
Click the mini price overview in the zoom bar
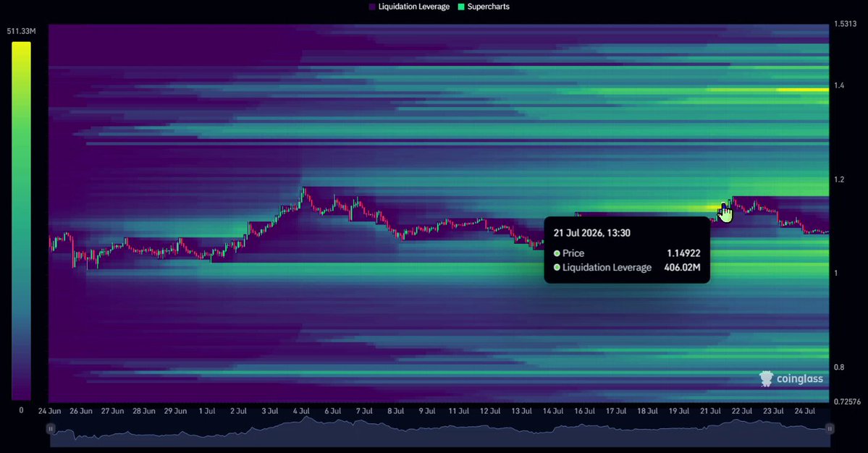point(439,431)
